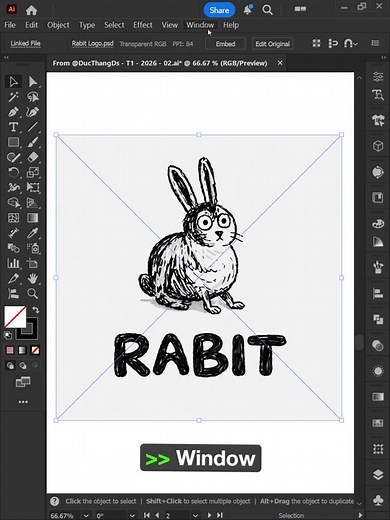390x520 pixels.
Task: Select the Zoom tool
Action: click(33, 293)
